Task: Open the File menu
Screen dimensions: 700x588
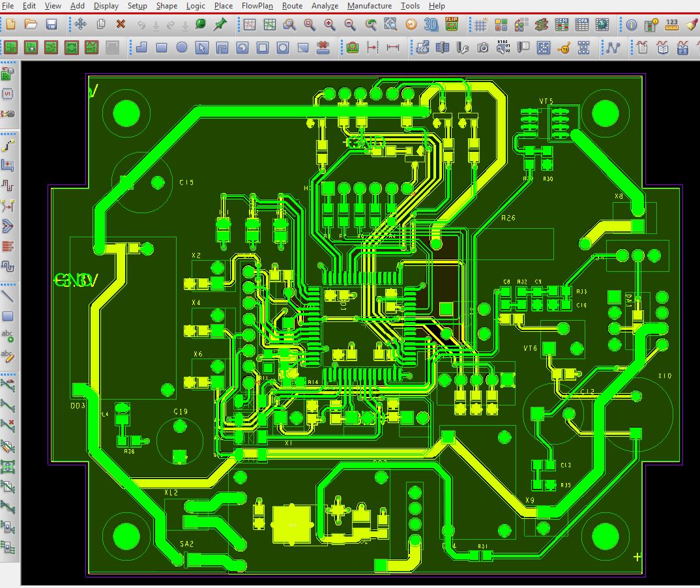Action: pos(8,6)
